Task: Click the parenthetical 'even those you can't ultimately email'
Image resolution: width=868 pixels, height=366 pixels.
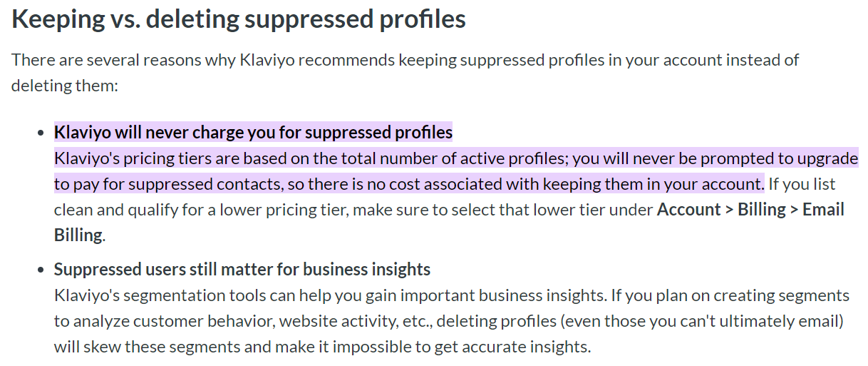Action: tap(701, 321)
